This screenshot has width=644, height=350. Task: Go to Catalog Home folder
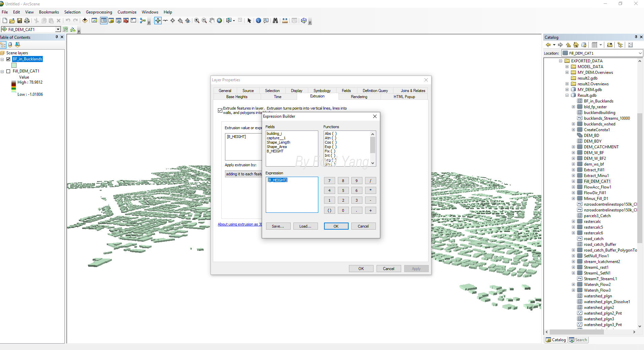pos(576,45)
